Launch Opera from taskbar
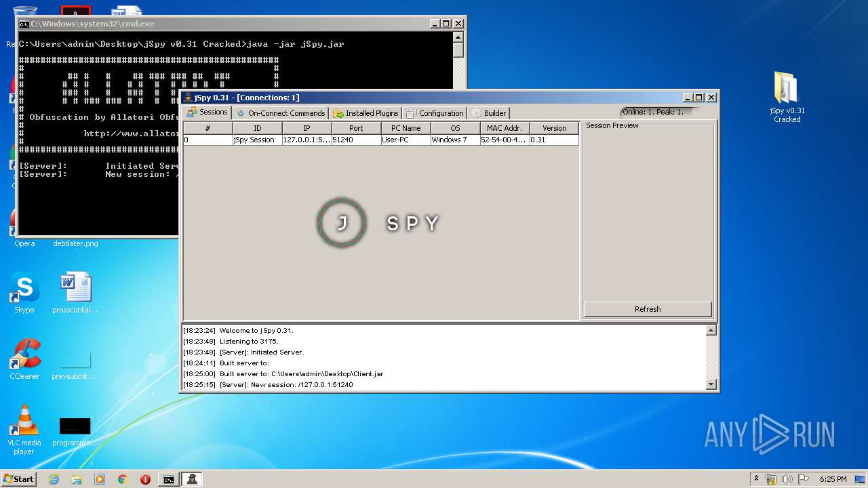 click(x=145, y=479)
